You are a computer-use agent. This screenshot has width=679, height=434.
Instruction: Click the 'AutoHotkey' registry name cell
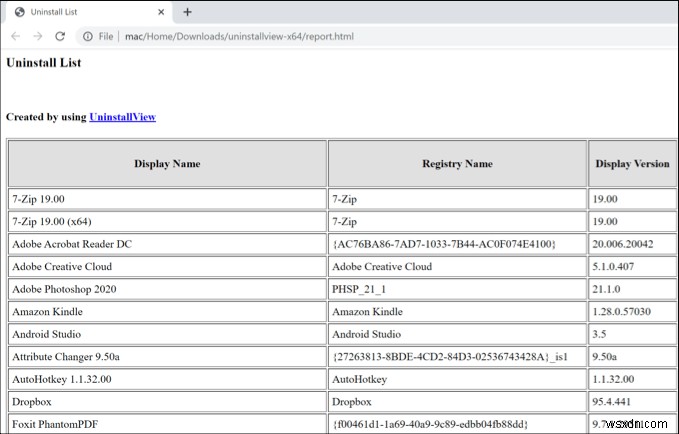click(x=457, y=379)
